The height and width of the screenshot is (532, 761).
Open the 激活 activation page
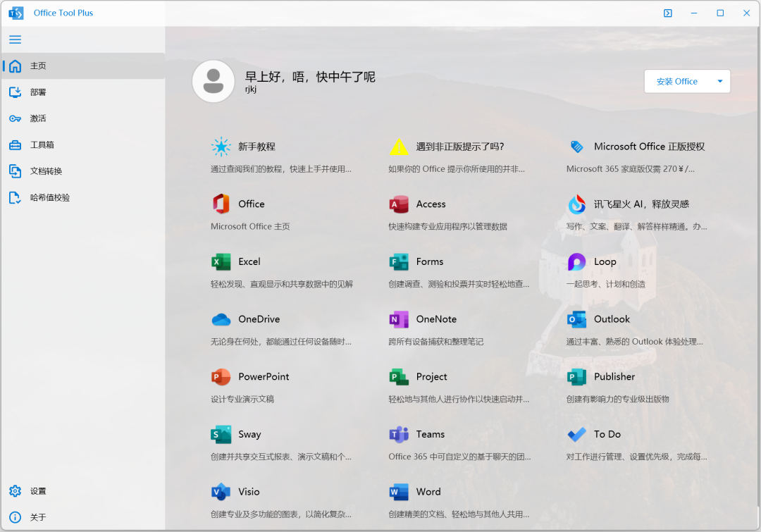(83, 118)
